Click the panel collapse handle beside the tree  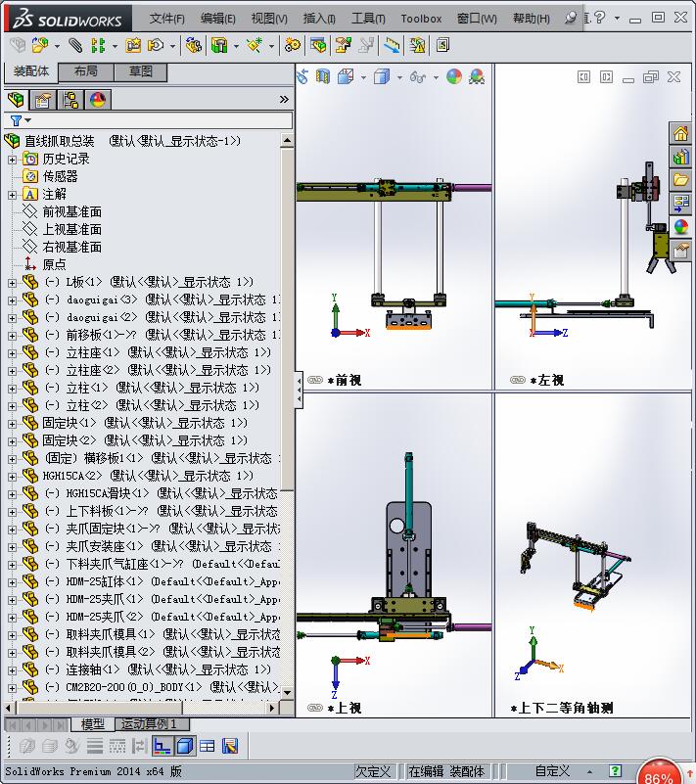click(x=299, y=390)
